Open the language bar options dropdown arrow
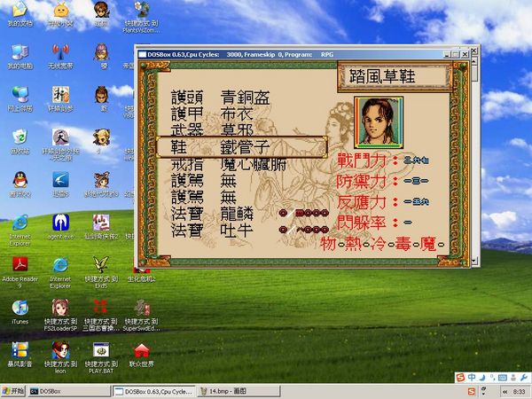Screen dimensions: 532x399 (484, 393)
